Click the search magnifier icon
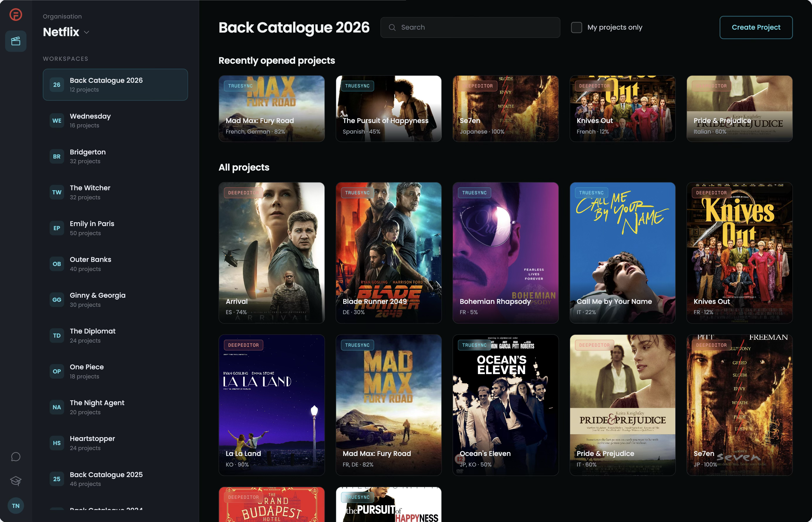 pyautogui.click(x=392, y=28)
